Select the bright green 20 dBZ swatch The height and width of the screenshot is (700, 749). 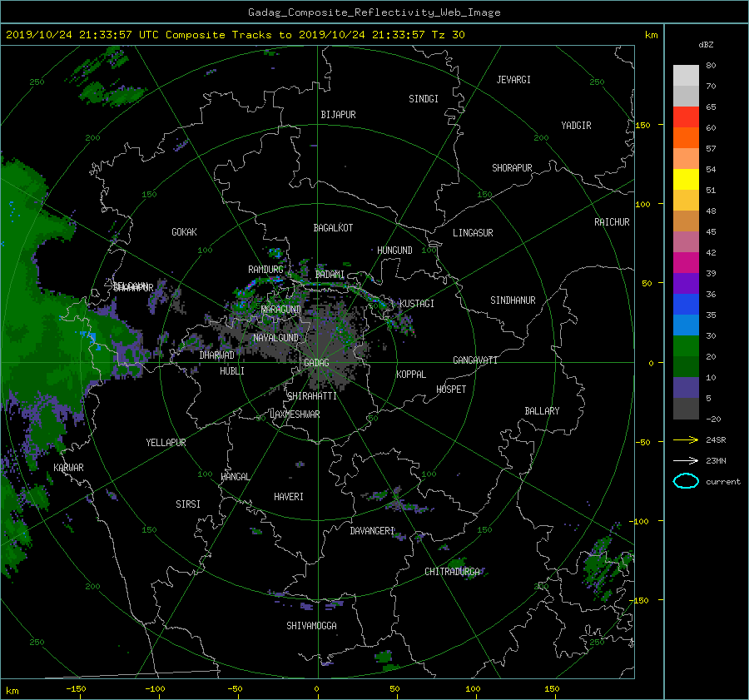tap(686, 346)
